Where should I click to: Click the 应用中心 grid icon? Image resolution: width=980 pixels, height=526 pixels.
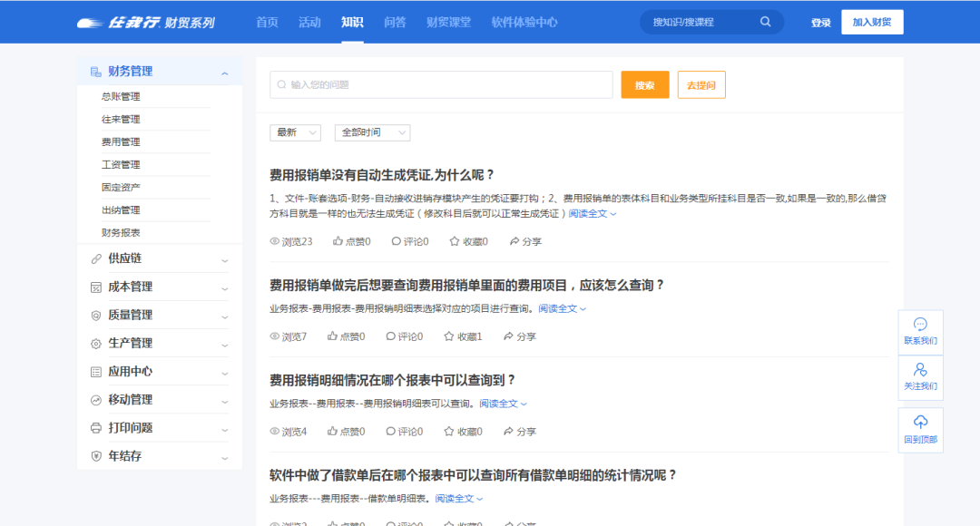(x=95, y=371)
